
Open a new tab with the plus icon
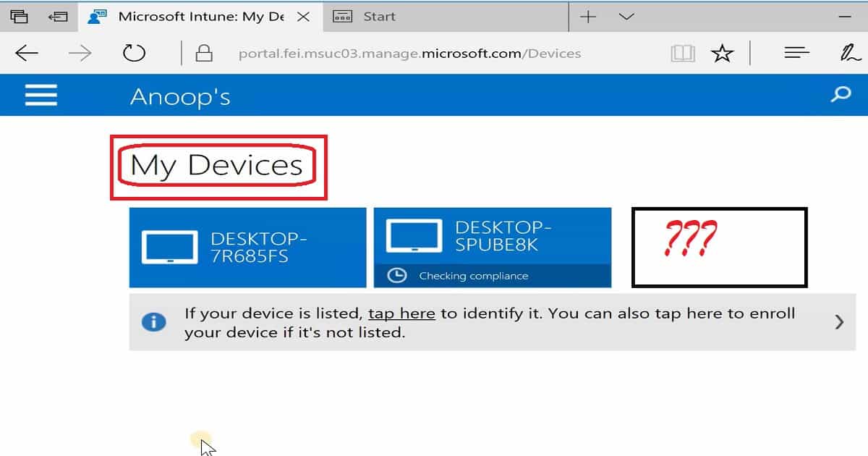(x=589, y=17)
